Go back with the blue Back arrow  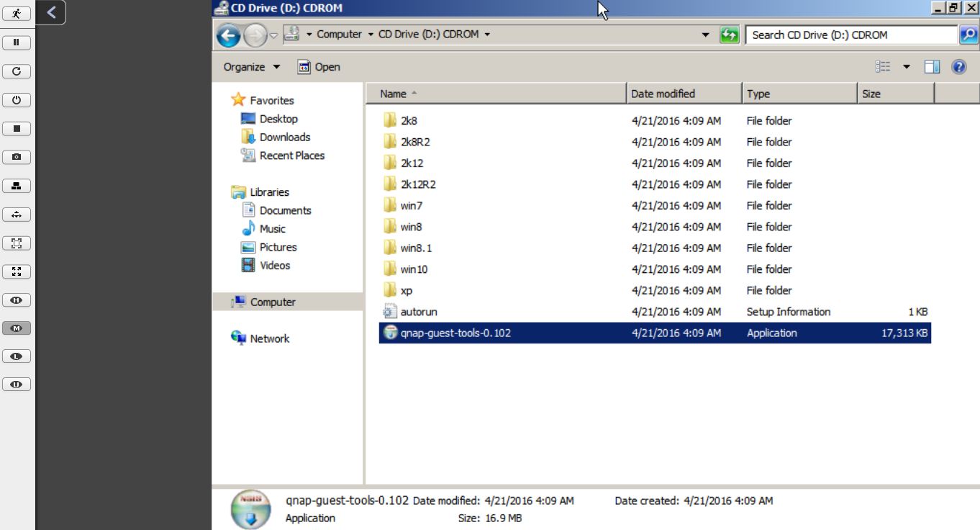coord(228,35)
